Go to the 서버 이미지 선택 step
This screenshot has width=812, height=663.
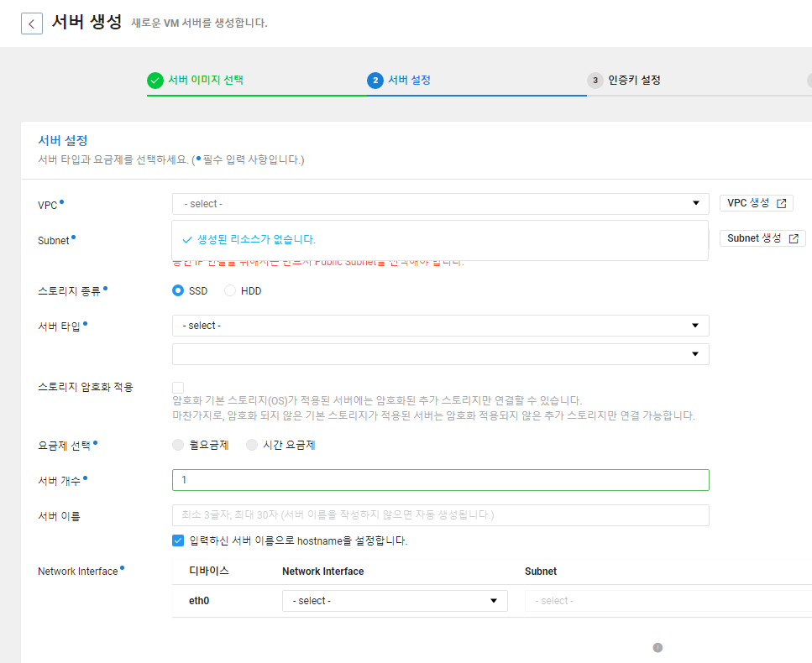point(206,81)
